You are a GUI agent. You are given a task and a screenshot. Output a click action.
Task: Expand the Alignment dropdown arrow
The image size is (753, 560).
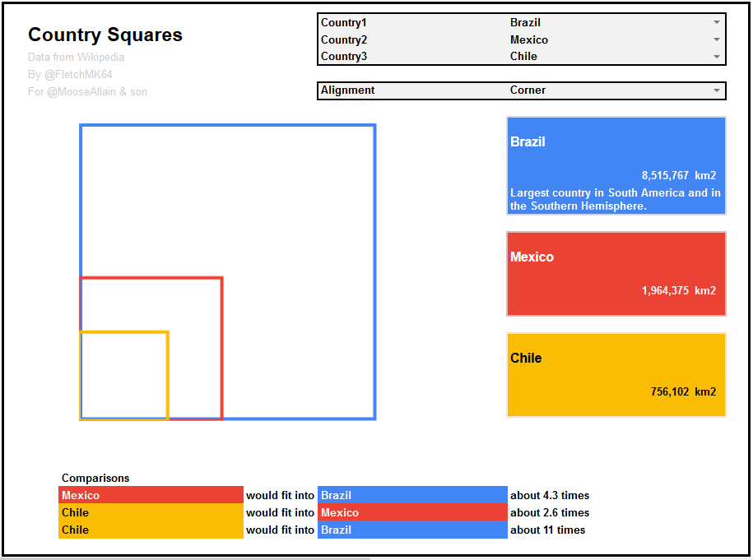point(716,90)
